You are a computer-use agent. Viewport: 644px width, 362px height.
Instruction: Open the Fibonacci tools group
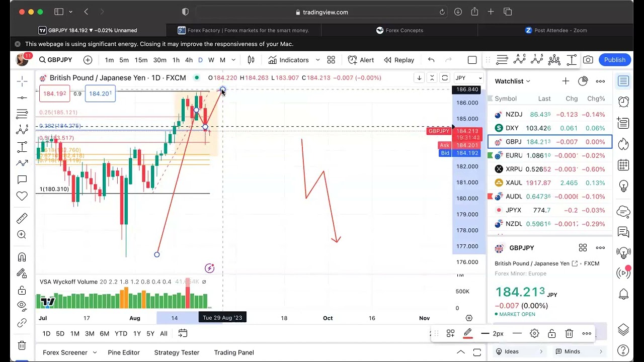click(22, 114)
